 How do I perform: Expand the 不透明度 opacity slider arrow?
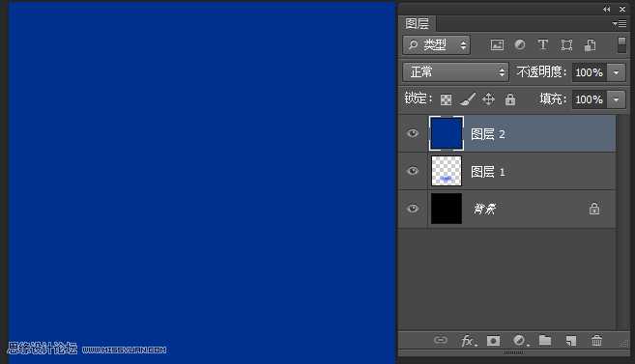[616, 72]
